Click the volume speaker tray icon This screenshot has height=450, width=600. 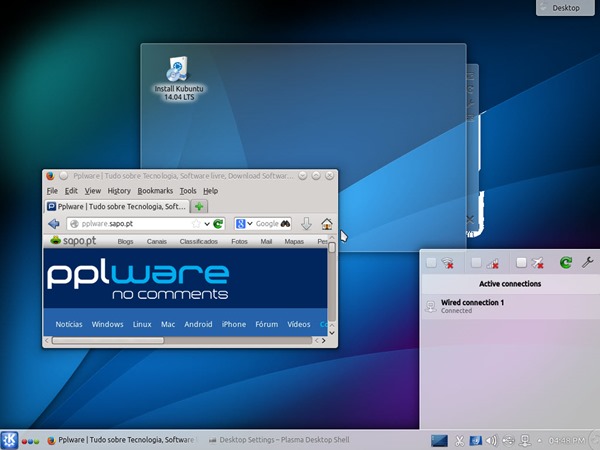point(492,441)
